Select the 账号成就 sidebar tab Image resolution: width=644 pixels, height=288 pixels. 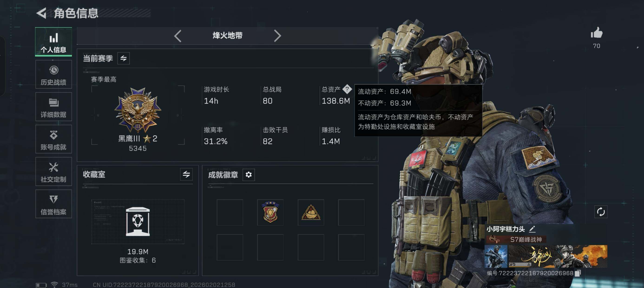(x=53, y=139)
